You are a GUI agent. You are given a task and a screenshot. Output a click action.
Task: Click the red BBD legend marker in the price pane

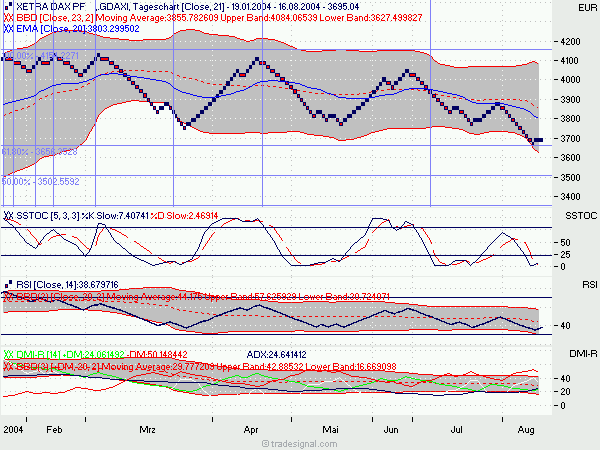click(x=8, y=18)
